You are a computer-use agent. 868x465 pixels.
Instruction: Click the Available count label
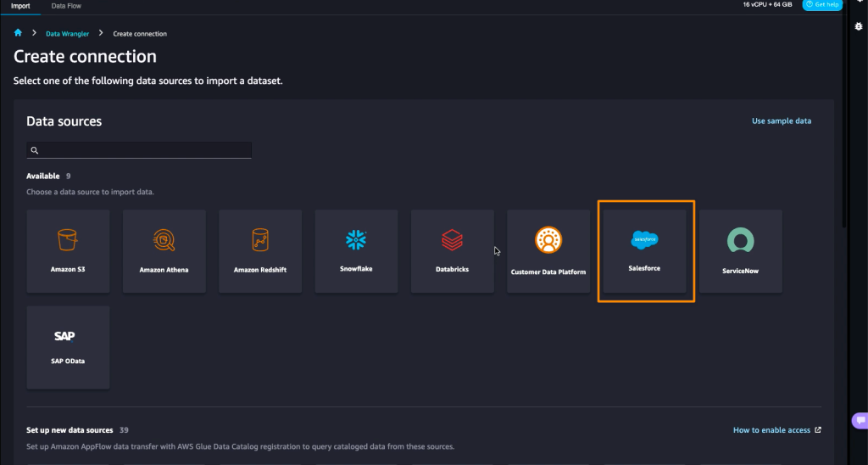48,176
